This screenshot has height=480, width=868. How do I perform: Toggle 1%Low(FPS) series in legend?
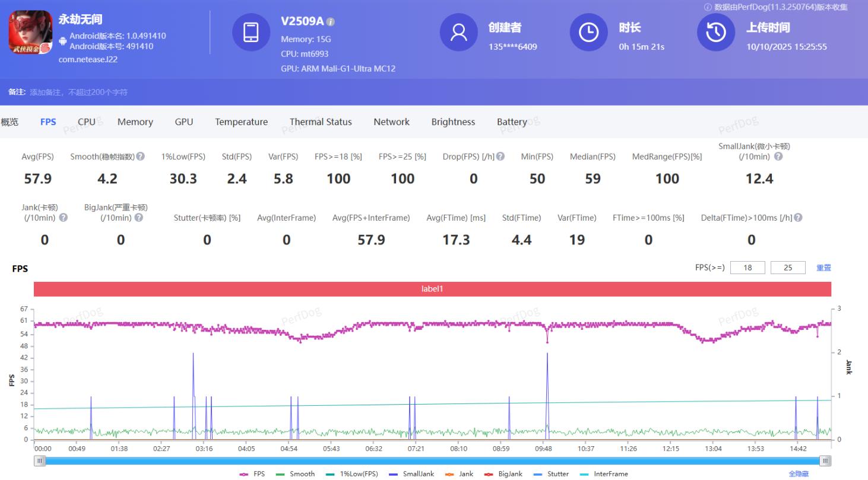point(352,474)
